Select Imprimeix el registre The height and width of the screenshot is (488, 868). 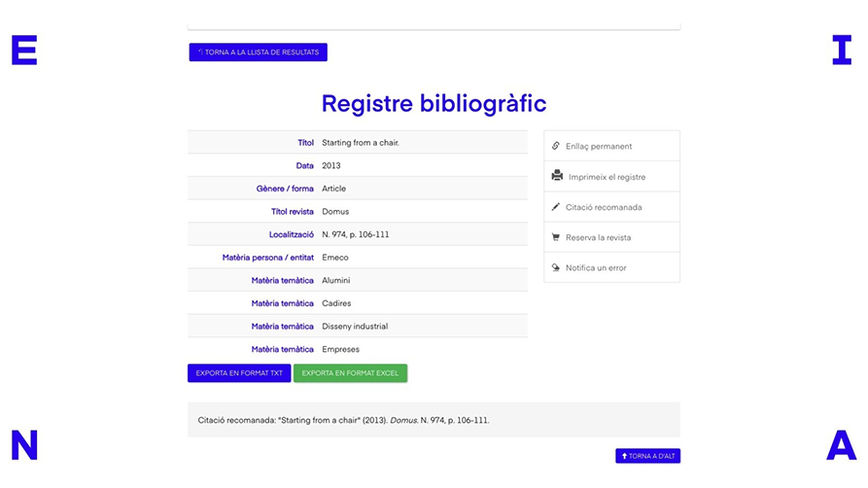coord(607,177)
